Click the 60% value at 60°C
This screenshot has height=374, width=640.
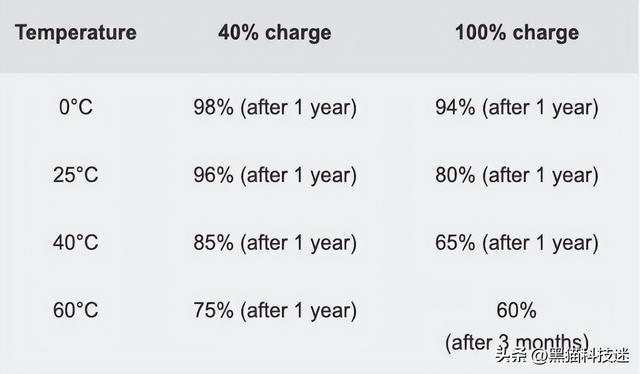(x=516, y=310)
